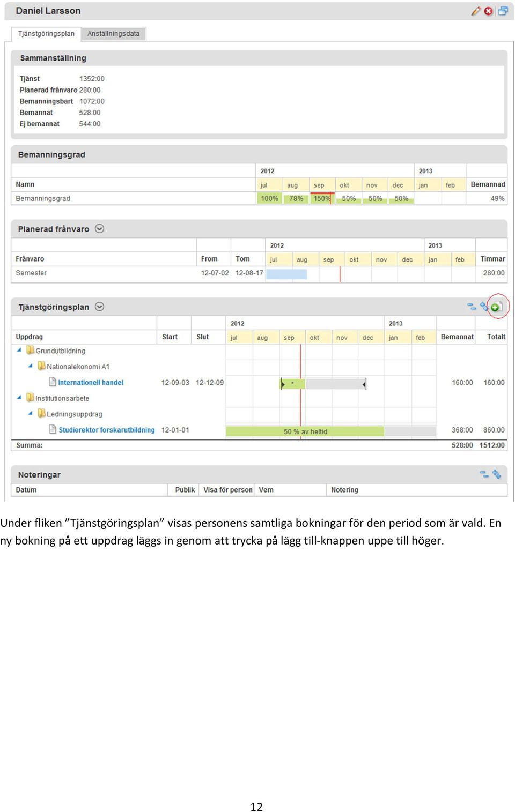This screenshot has width=515, height=812.
Task: Click the left handle of Internationell handel bar
Action: point(283,384)
